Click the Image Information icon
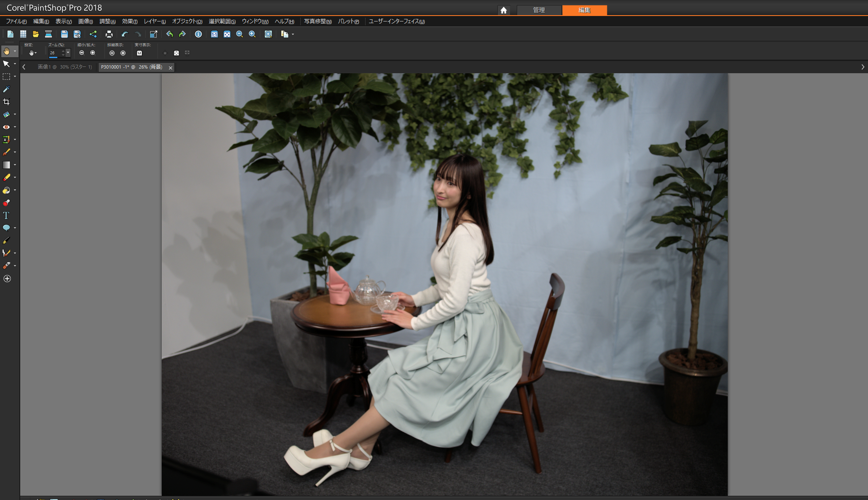Image resolution: width=868 pixels, height=500 pixels. [x=198, y=34]
